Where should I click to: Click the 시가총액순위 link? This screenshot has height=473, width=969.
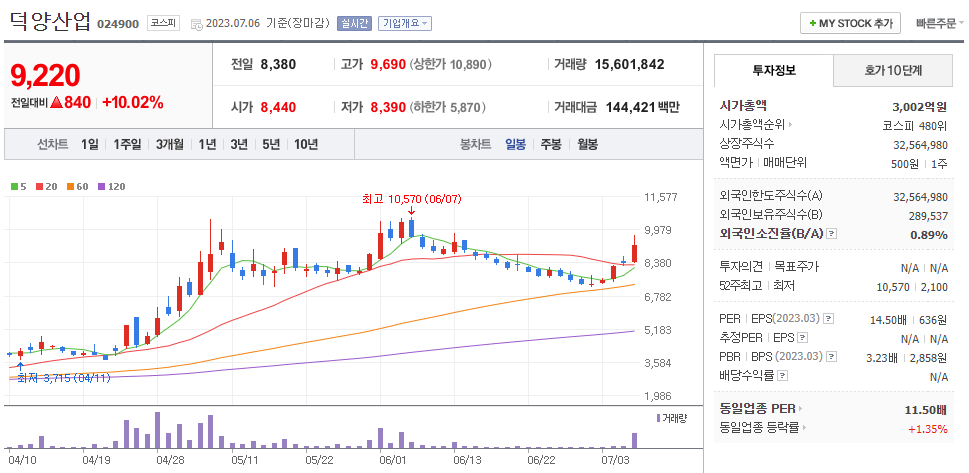click(752, 125)
